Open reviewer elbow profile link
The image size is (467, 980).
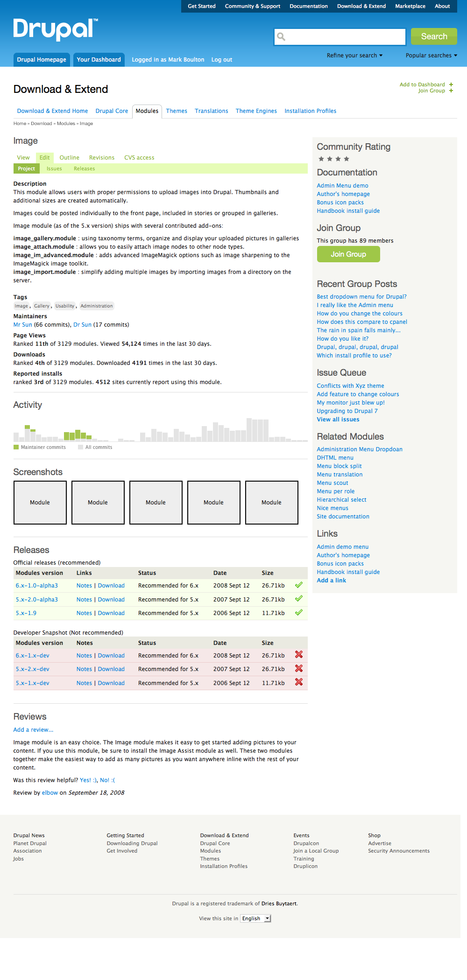(50, 793)
